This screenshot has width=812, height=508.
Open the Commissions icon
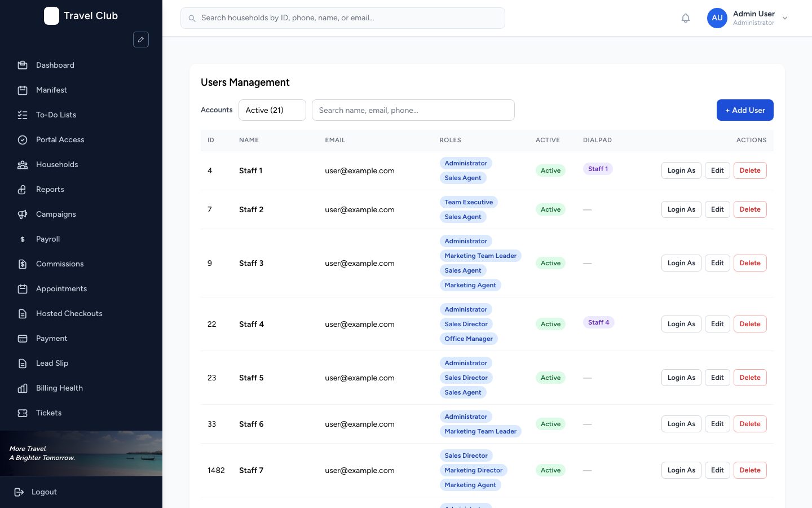23,264
